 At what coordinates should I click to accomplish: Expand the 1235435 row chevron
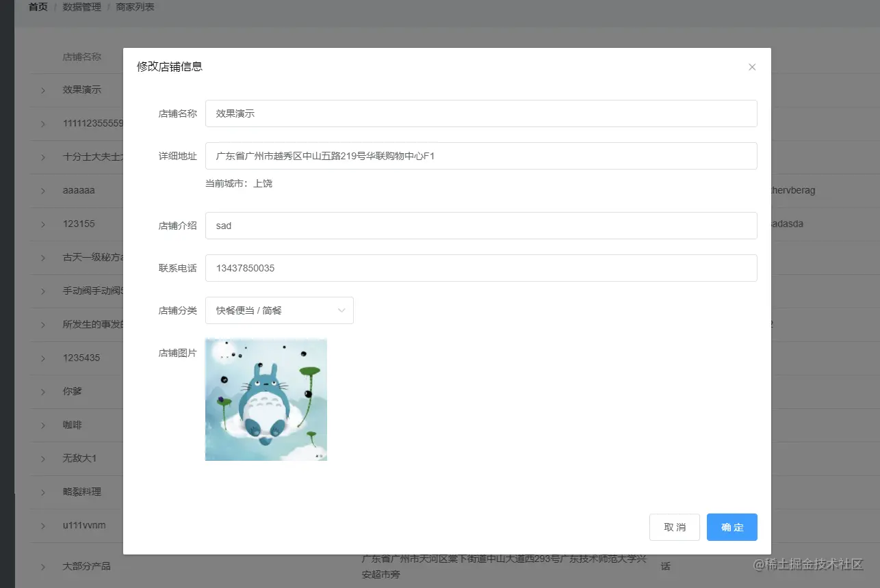click(42, 358)
